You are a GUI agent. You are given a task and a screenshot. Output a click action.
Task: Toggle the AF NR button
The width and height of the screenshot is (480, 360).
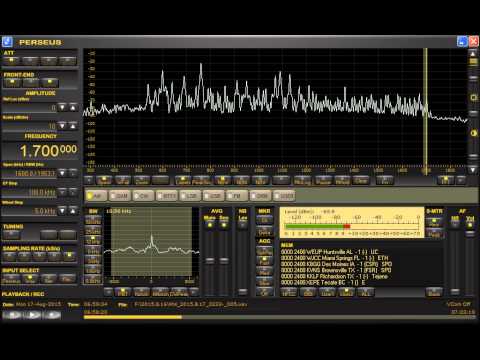click(455, 225)
